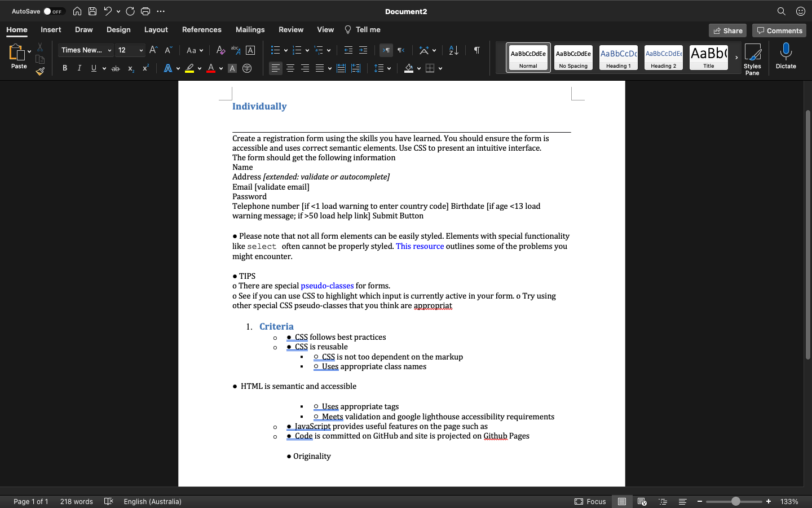Search the document with magnifier icon
This screenshot has width=812, height=508.
pos(782,11)
